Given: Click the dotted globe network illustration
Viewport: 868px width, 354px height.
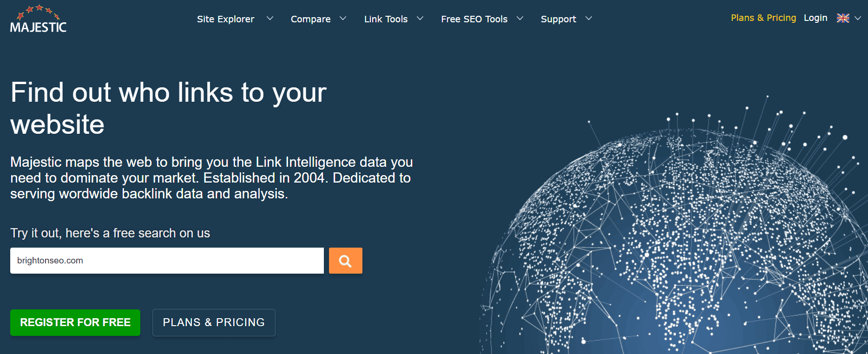Looking at the screenshot, I should pos(674,242).
